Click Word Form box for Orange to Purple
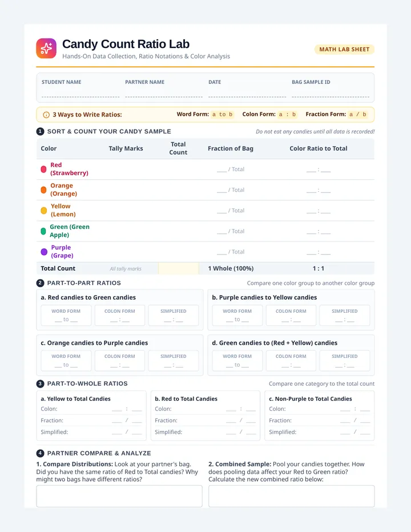Screen dimensions: 411x532 [66, 361]
